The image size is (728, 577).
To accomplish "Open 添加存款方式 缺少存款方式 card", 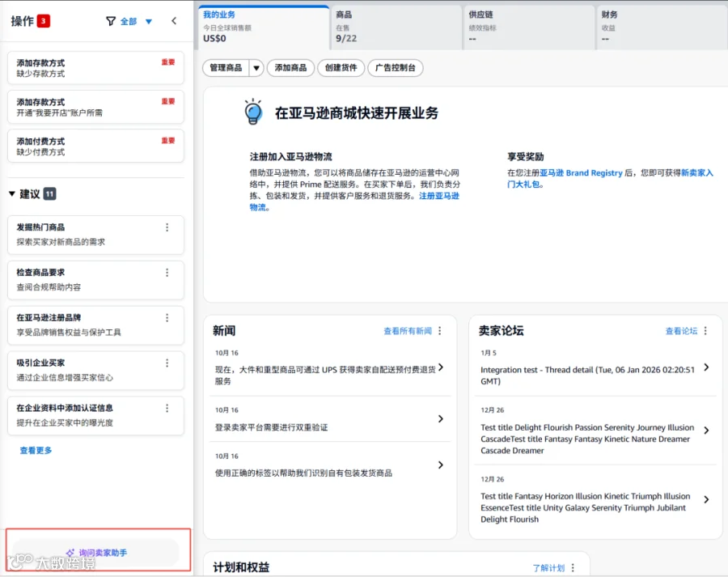I will pos(95,68).
